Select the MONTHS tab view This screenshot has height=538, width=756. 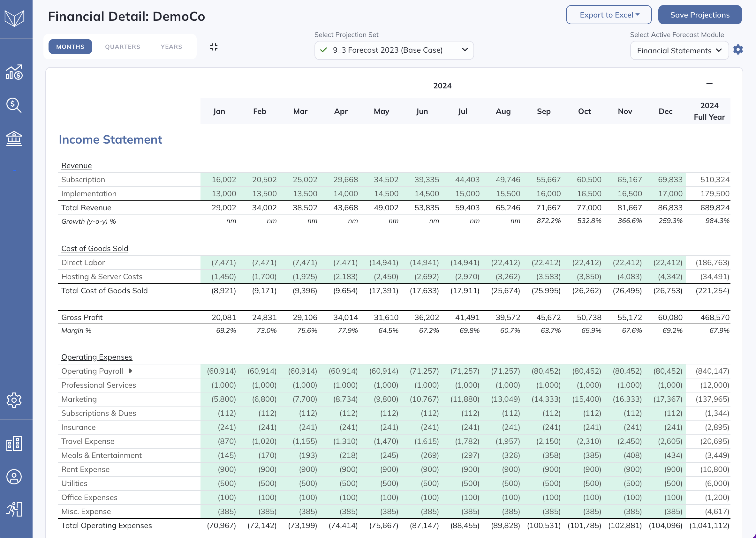70,47
